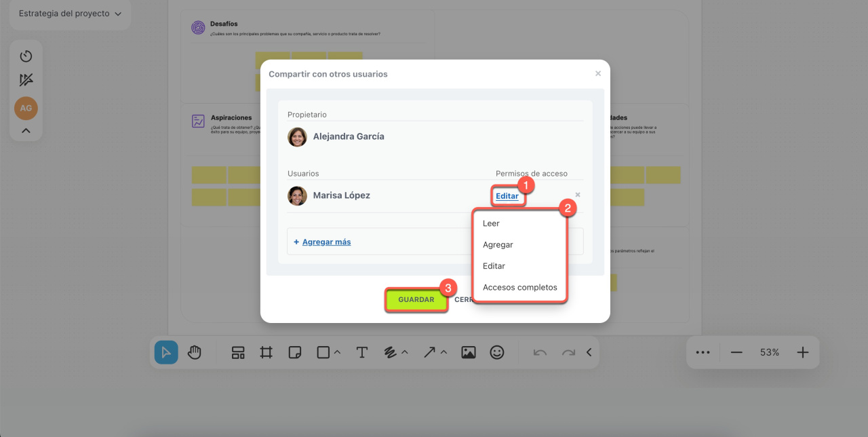Pick Agregar in the access menu
Image resolution: width=868 pixels, height=437 pixels.
pyautogui.click(x=498, y=244)
